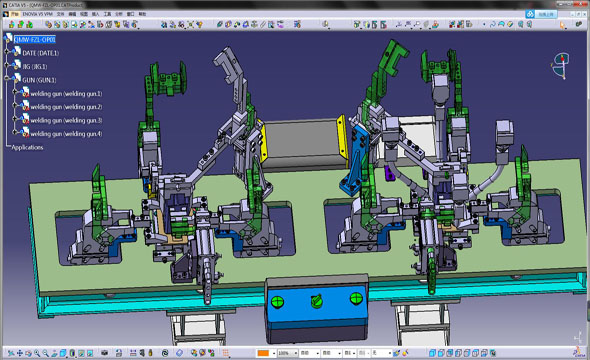
Task: Click the orange grid snap icon
Action: tap(225, 353)
